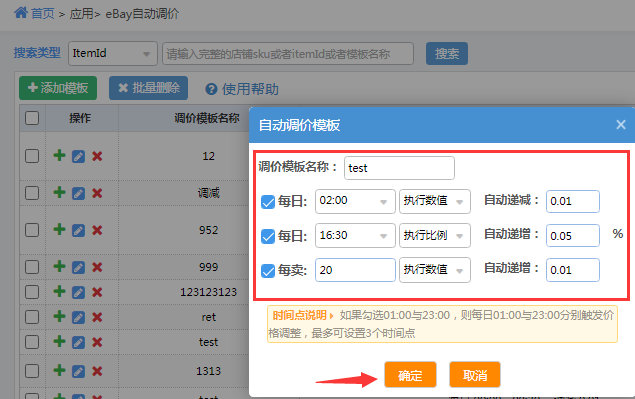Open the 执行比例 dropdown
This screenshot has width=635, height=399.
click(435, 235)
